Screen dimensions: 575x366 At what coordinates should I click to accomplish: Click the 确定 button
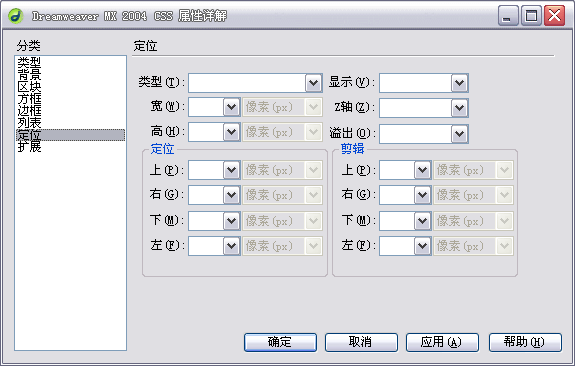(x=280, y=342)
